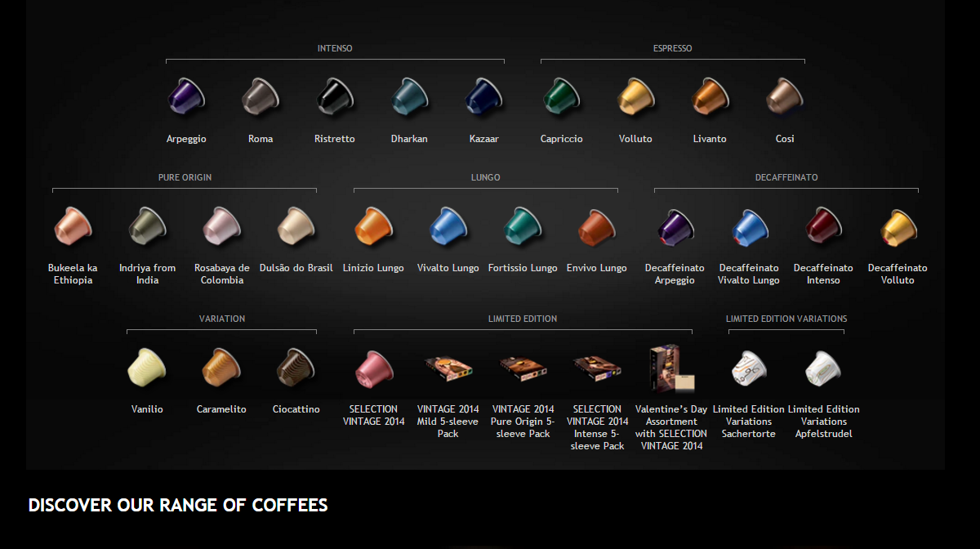Click the Fortissio Lungo name link
Image resolution: width=980 pixels, height=549 pixels.
pos(523,268)
